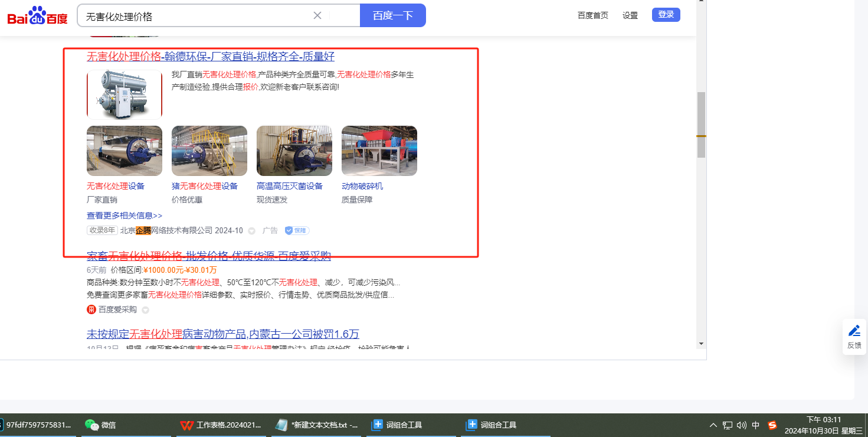The width and height of the screenshot is (868, 437).
Task: Open the 设置 menu
Action: 630,15
